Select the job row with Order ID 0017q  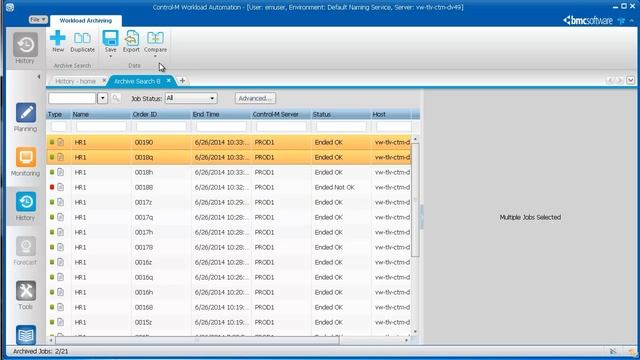[x=229, y=217]
